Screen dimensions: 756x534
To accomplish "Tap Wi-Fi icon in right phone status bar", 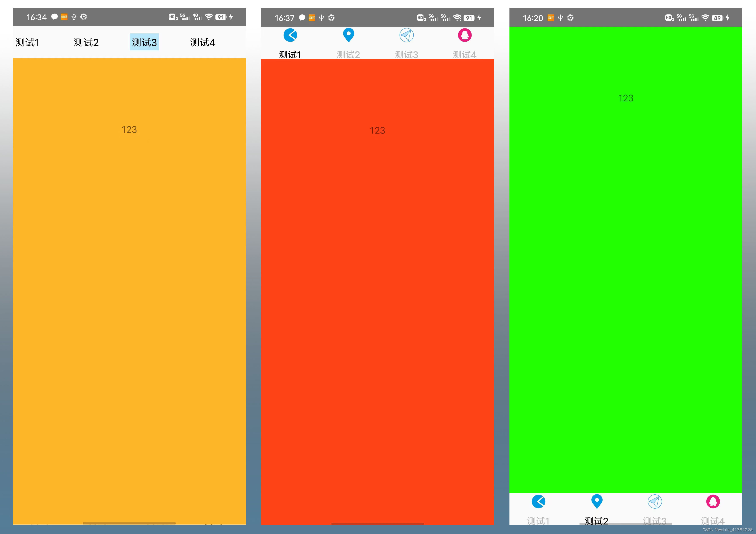I will point(705,18).
